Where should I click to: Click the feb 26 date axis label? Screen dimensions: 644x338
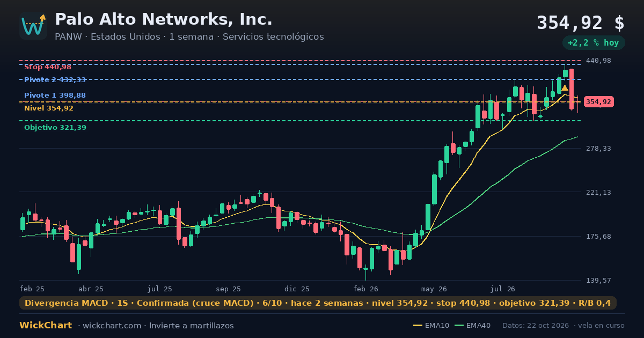[x=366, y=289]
